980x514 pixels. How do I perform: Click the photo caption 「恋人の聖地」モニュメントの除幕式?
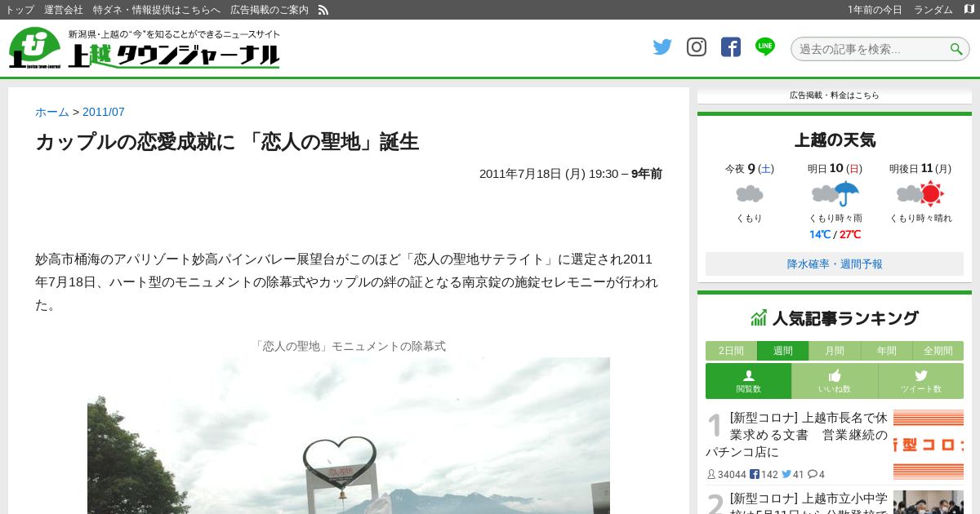click(349, 346)
